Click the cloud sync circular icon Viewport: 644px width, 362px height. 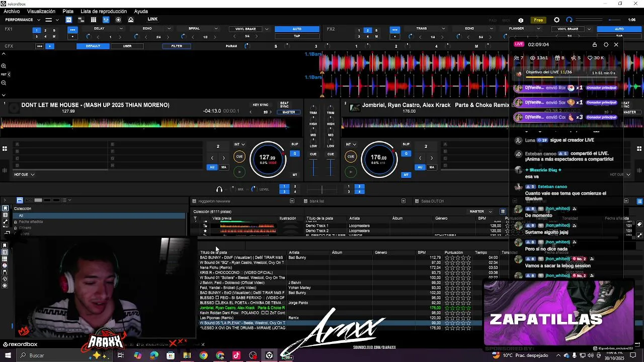(569, 20)
